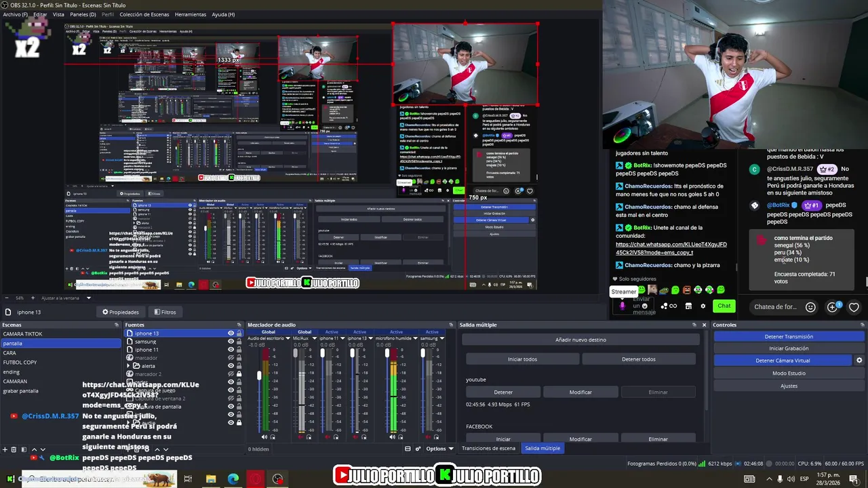
Task: Open Audio del escritorio mixer dropdown arrow
Action: [288, 338]
